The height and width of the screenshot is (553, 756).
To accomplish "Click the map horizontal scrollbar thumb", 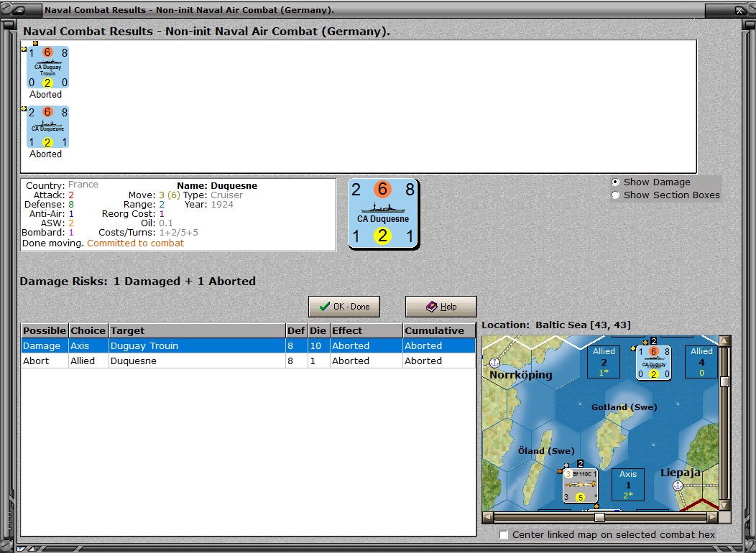I will pos(599,517).
